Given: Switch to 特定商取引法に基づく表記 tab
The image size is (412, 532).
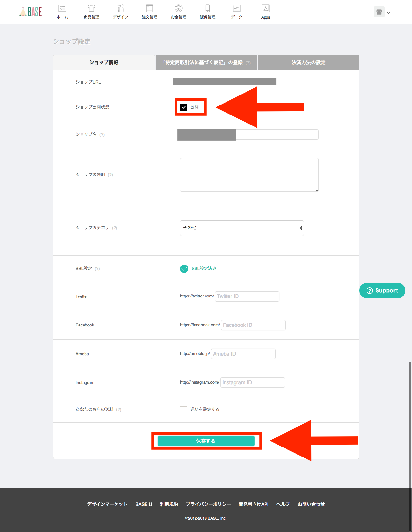Looking at the screenshot, I should point(206,62).
